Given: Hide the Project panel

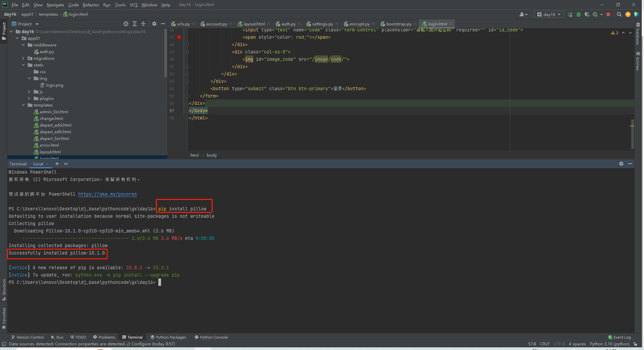Looking at the screenshot, I should (163, 24).
